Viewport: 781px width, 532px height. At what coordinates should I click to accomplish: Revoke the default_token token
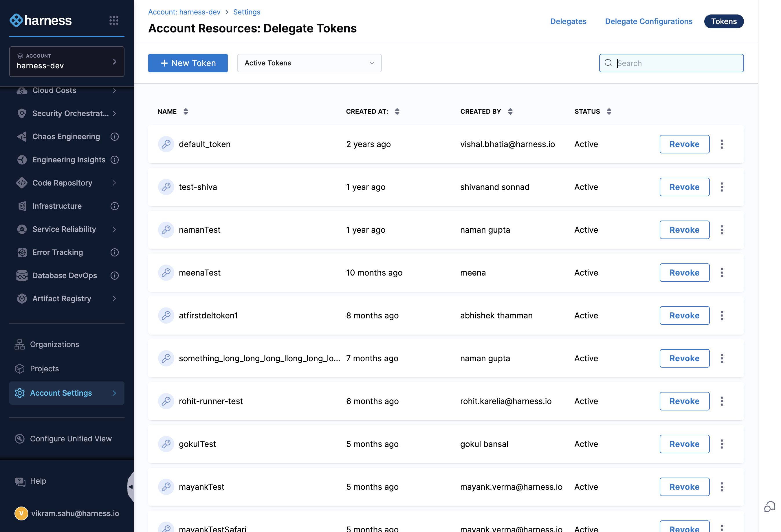pyautogui.click(x=684, y=144)
